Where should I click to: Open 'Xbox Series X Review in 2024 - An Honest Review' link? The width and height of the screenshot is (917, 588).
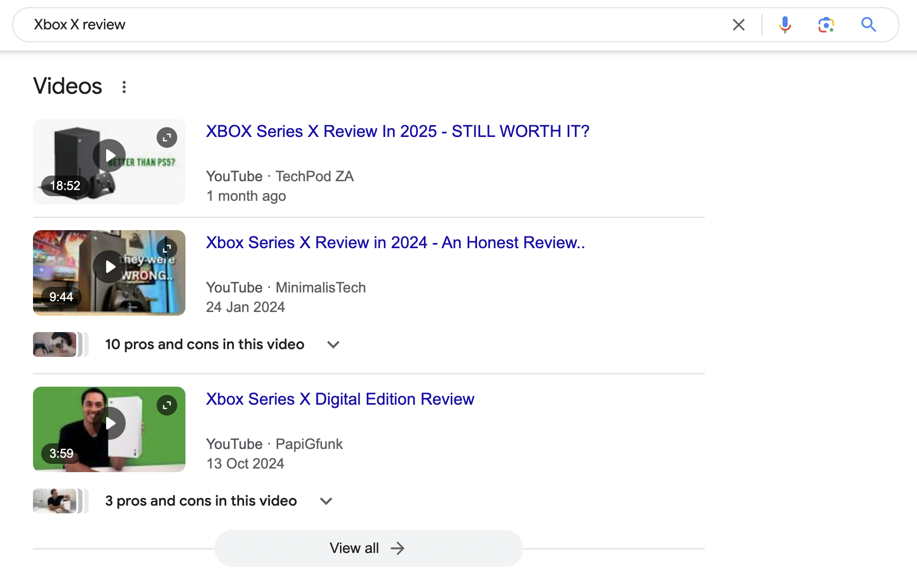tap(395, 243)
